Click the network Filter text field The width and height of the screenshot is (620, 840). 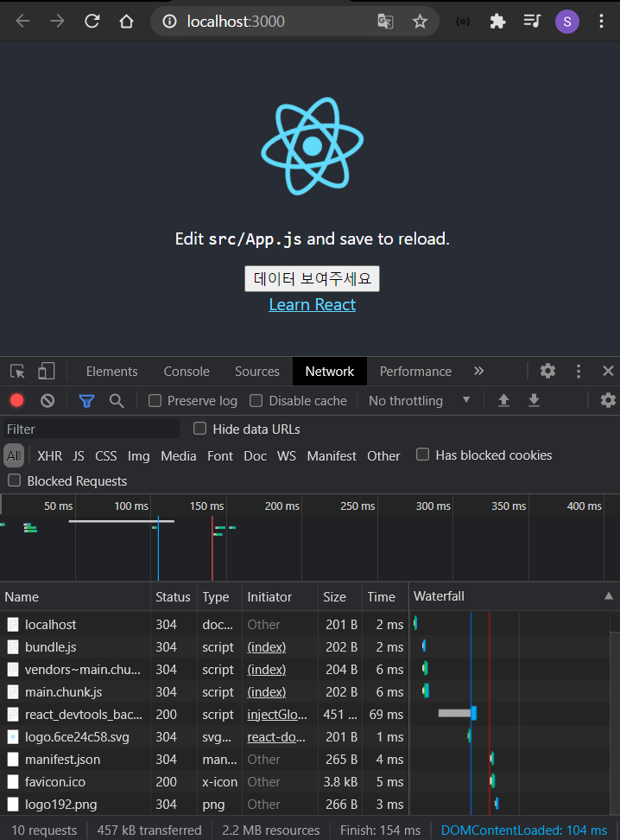92,430
